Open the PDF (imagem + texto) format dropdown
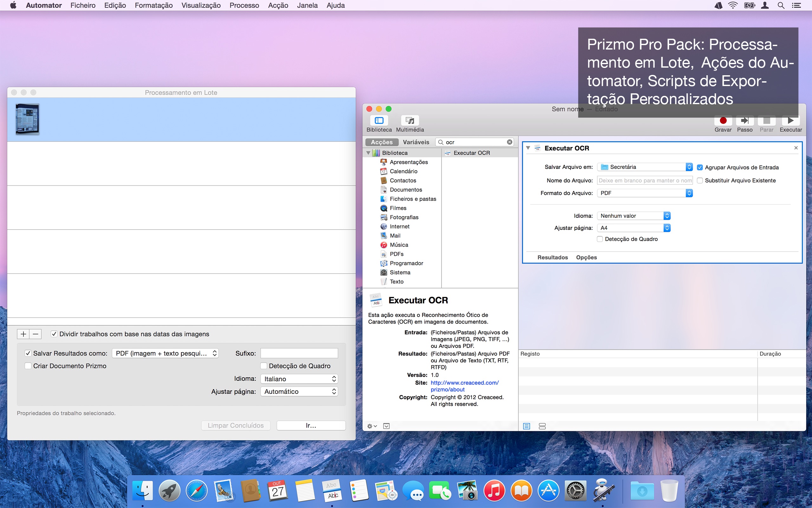 pyautogui.click(x=165, y=353)
